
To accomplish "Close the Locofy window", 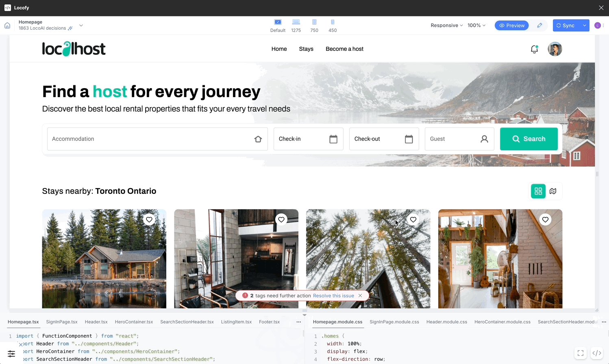I will (x=601, y=8).
